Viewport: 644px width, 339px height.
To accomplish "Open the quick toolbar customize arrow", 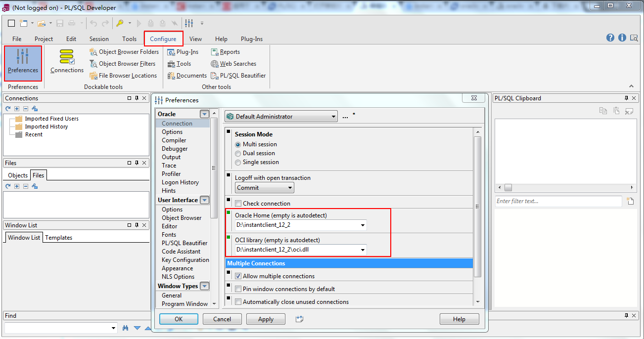I will point(202,23).
